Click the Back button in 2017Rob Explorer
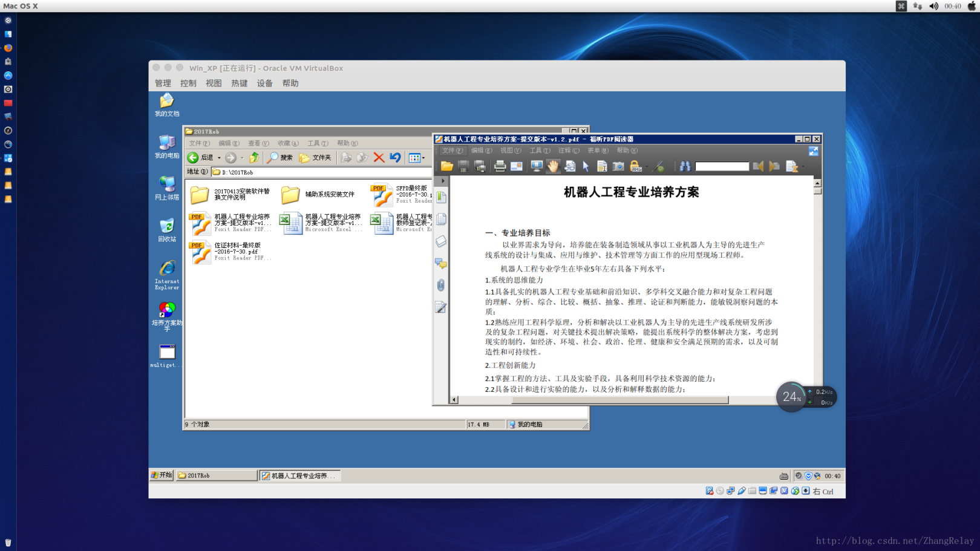This screenshot has height=551, width=980. click(200, 157)
